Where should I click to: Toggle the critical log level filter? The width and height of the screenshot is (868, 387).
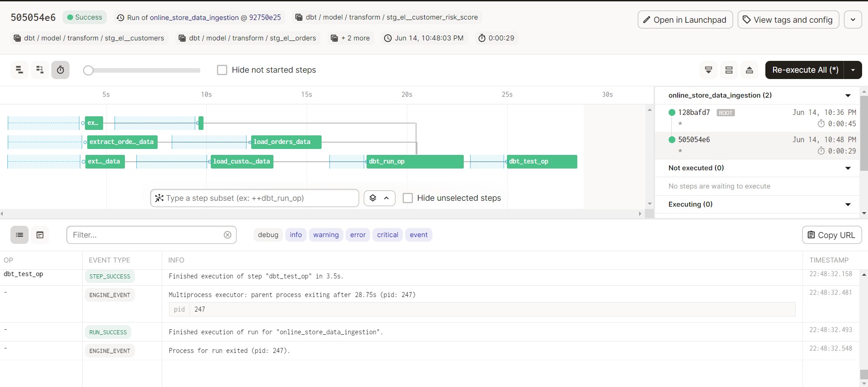point(387,235)
